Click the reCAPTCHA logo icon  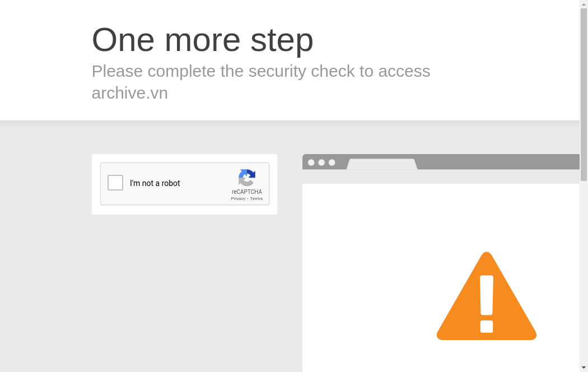point(247,178)
